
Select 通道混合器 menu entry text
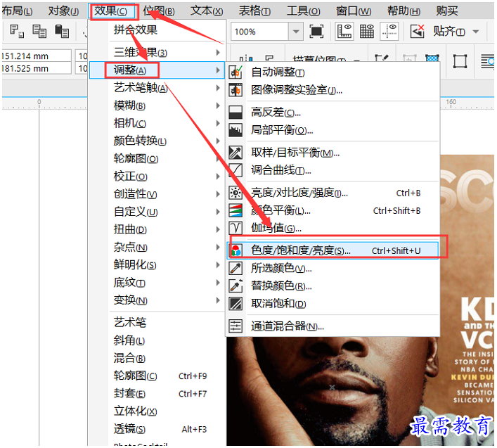(288, 326)
